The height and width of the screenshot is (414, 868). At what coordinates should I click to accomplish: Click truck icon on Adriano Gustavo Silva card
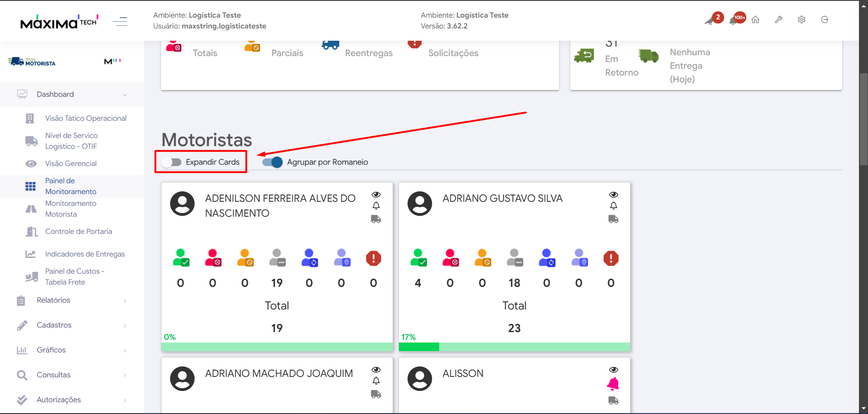click(613, 219)
